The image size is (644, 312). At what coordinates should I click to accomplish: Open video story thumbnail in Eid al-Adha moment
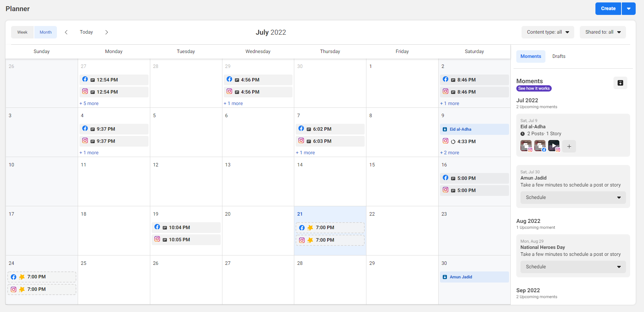(554, 146)
